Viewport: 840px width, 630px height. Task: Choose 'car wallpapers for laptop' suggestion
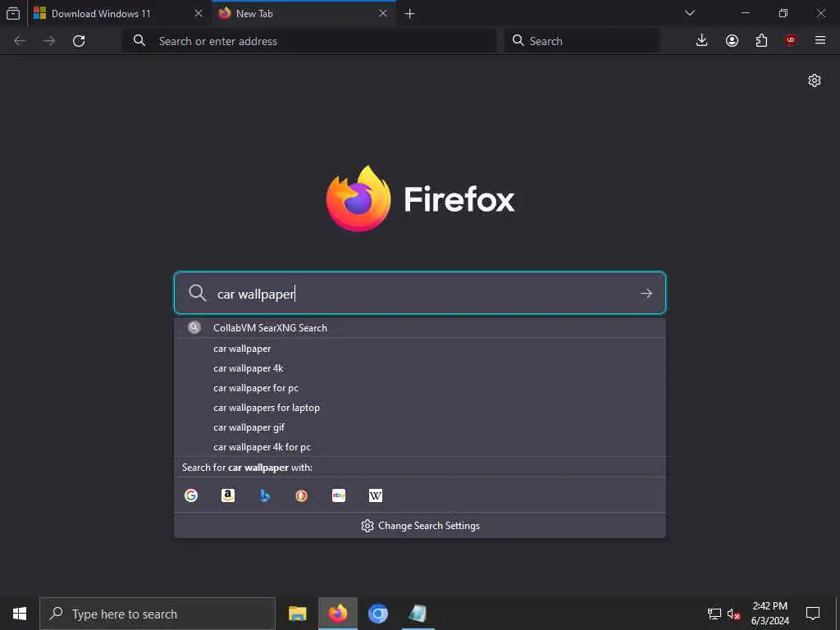[x=420, y=408]
